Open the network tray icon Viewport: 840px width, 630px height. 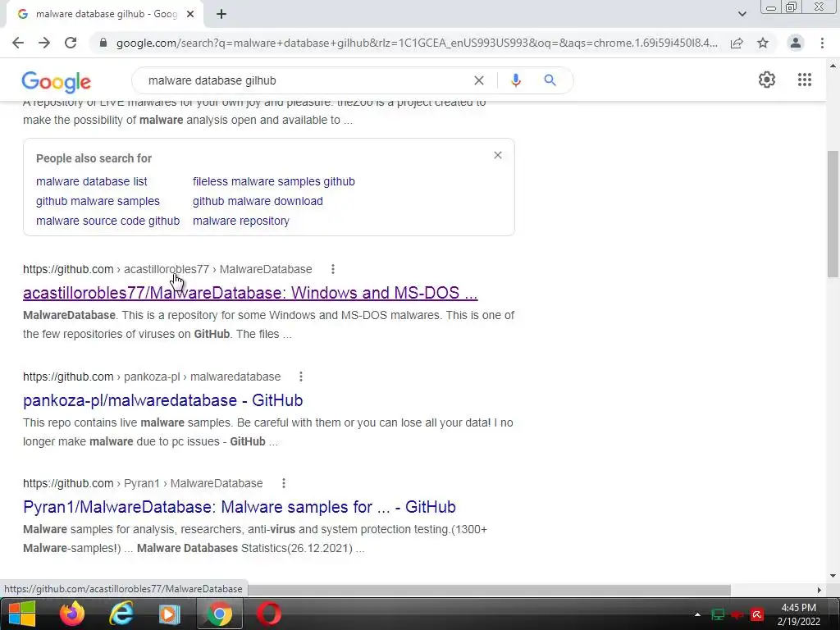tap(718, 614)
